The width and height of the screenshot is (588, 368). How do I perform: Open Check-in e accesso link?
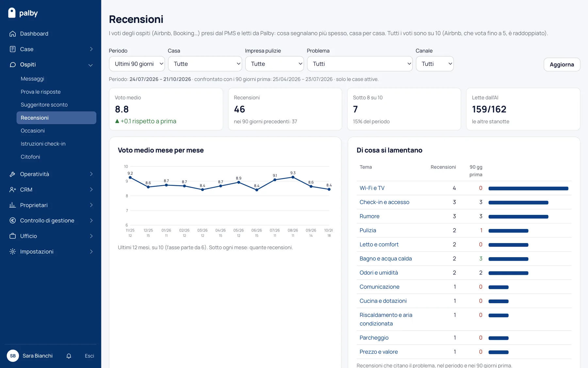tap(384, 202)
